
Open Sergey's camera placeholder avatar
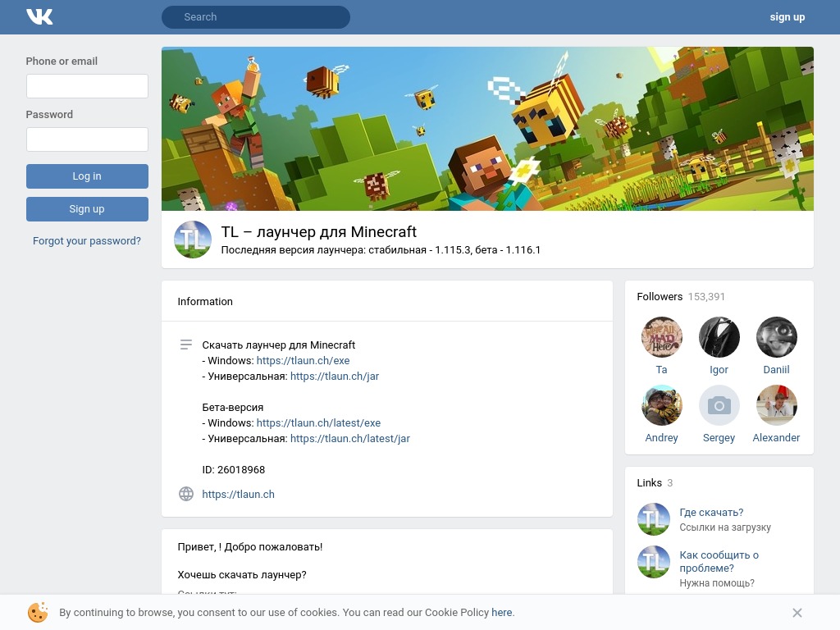pyautogui.click(x=719, y=405)
